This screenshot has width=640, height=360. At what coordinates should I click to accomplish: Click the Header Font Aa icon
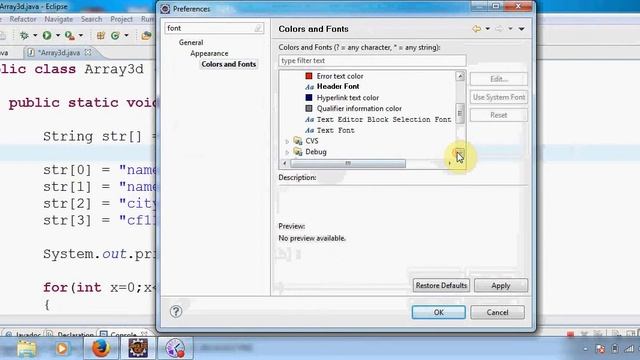coord(309,87)
